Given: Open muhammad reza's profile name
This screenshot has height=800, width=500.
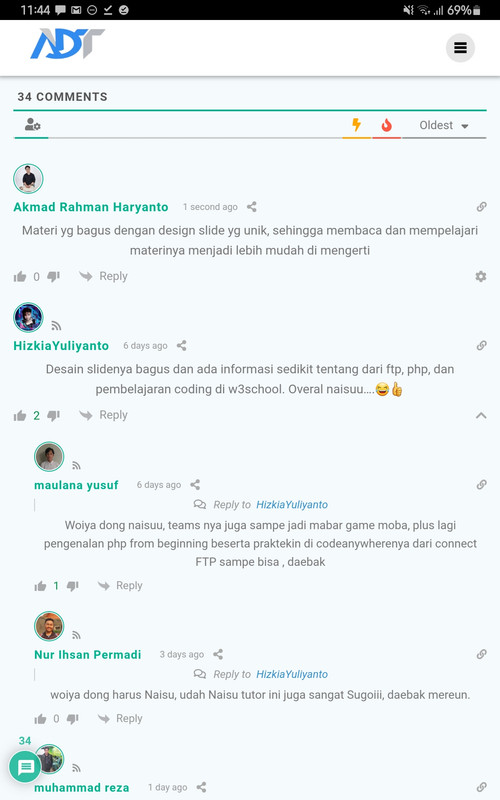Looking at the screenshot, I should pos(82,788).
